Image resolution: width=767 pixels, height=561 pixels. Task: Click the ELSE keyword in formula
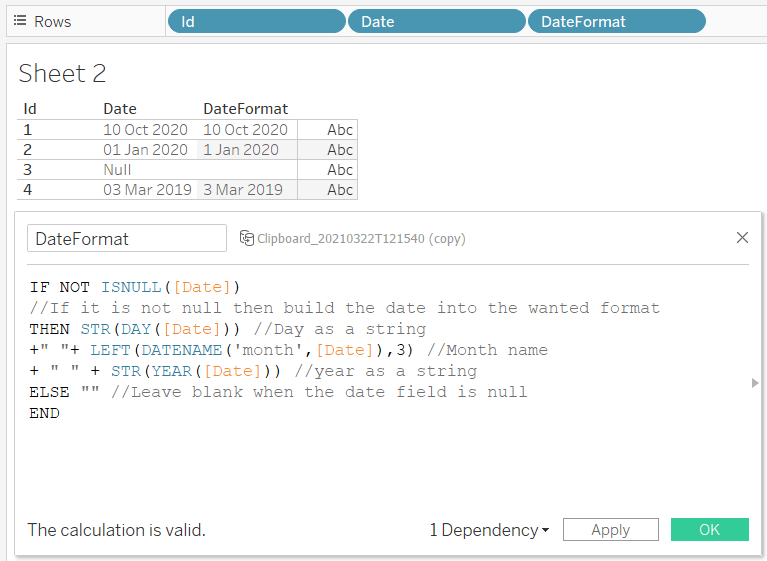tap(49, 392)
